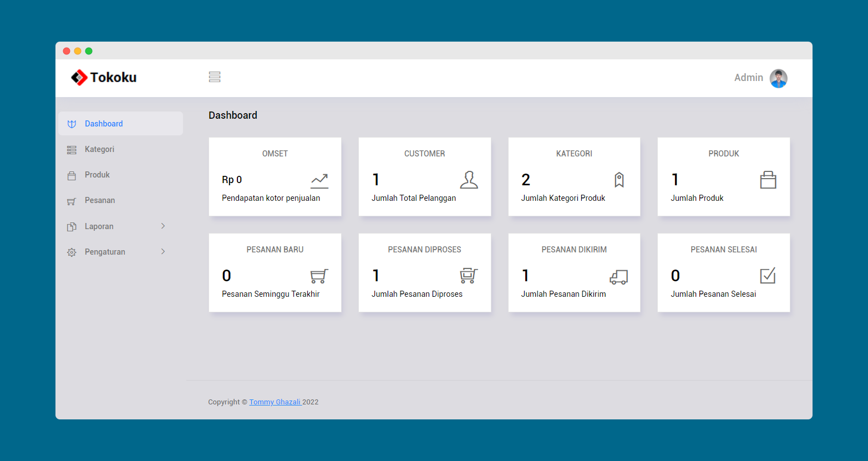Click the green maximize window button
Viewport: 868px width, 461px height.
coord(89,51)
